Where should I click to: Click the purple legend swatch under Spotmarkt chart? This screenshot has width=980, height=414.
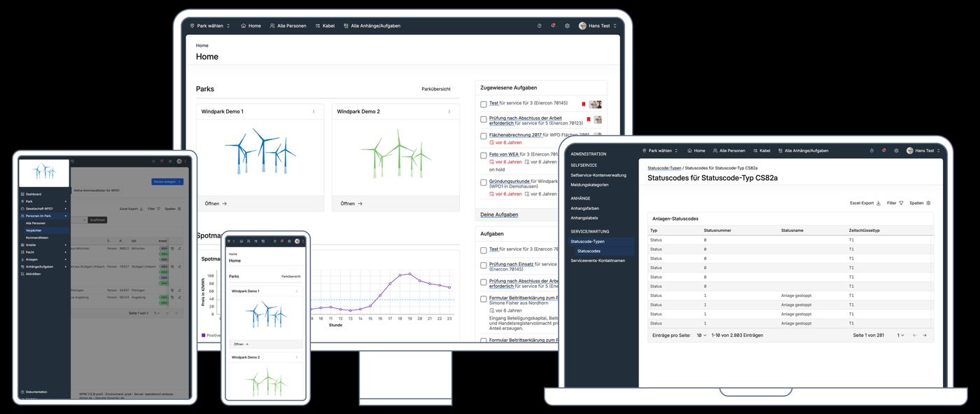point(204,336)
